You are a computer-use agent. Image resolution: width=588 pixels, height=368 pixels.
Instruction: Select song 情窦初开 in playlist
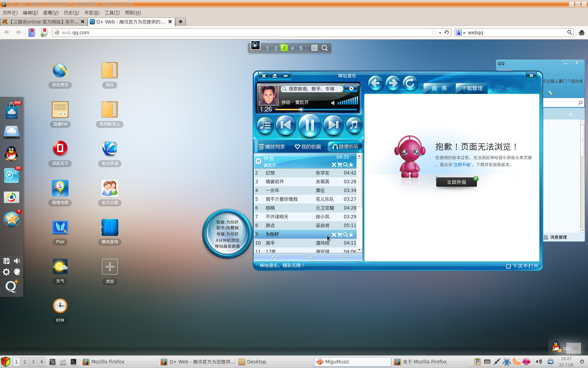click(305, 182)
